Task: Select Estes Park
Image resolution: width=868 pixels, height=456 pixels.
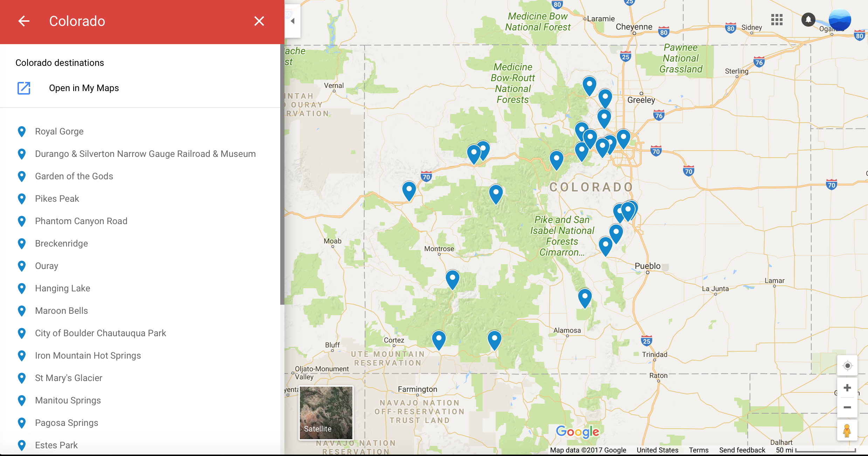Action: [56, 445]
